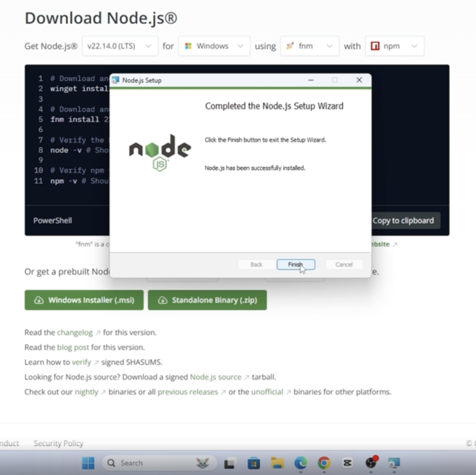The width and height of the screenshot is (476, 475).
Task: Click the search highlight character icon in taskbar
Action: pyautogui.click(x=203, y=463)
